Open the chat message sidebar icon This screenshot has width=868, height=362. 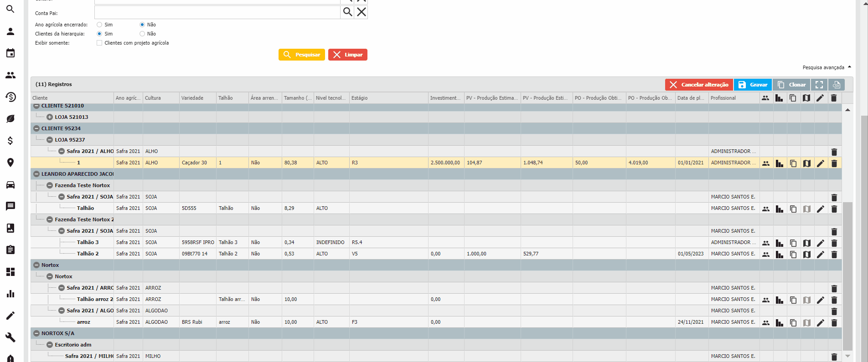pos(10,206)
